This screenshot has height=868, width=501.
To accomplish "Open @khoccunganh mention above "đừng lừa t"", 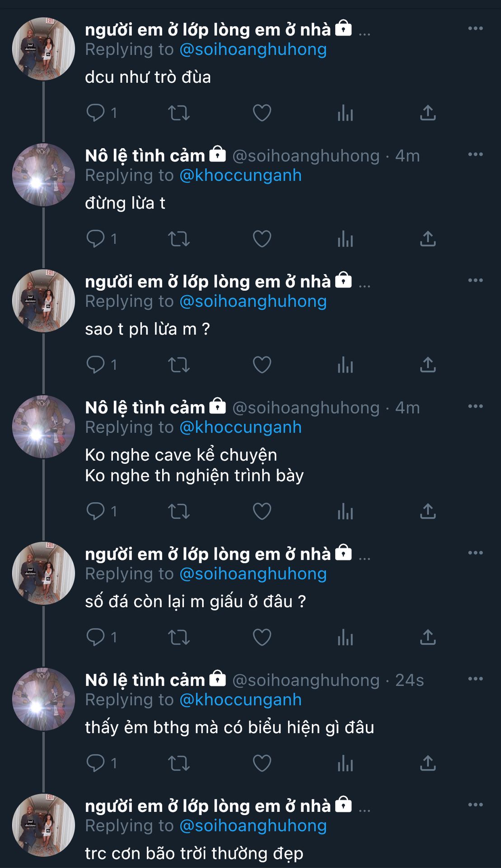I will [x=240, y=175].
